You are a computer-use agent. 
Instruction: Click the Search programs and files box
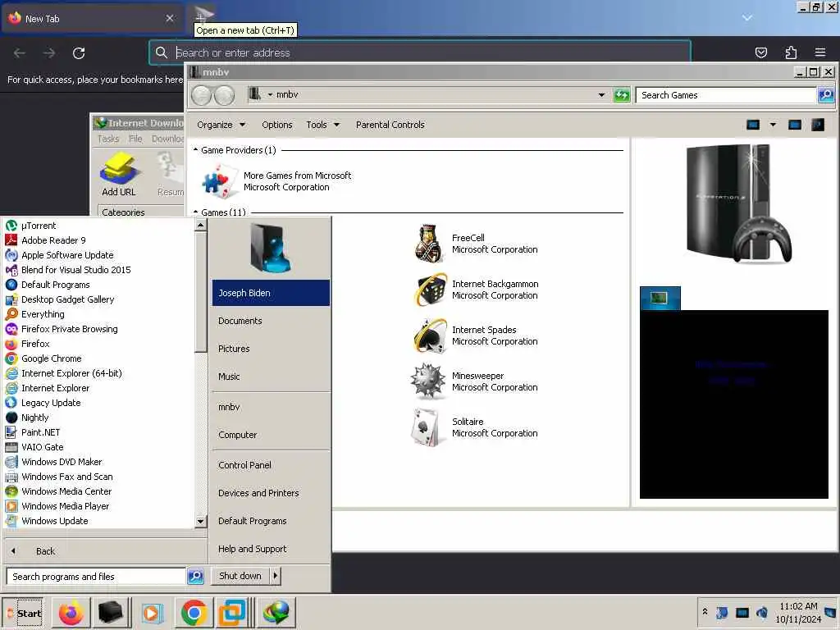pos(97,577)
